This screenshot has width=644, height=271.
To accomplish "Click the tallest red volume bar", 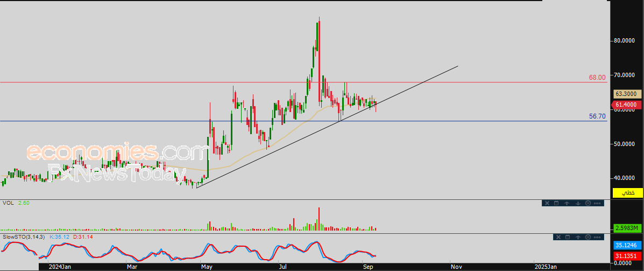I will coord(319,219).
